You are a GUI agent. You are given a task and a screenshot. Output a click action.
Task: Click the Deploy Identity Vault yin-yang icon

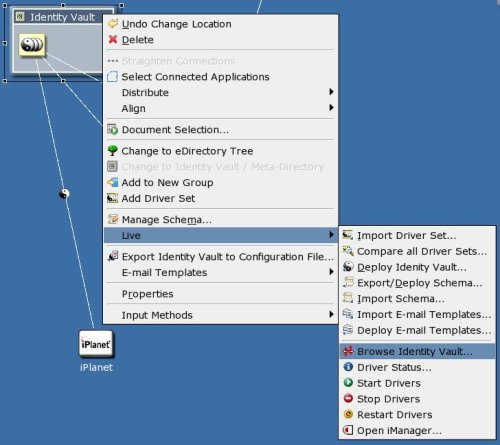tap(348, 267)
